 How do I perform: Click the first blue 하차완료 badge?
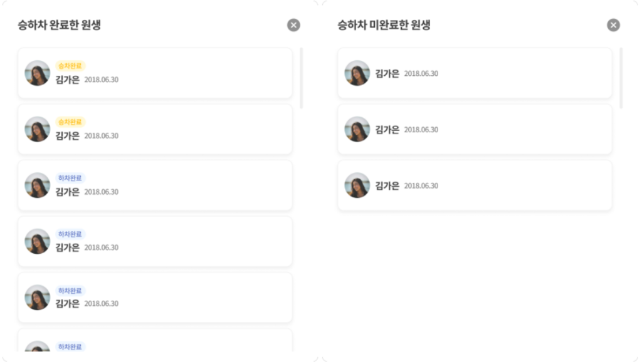[70, 178]
